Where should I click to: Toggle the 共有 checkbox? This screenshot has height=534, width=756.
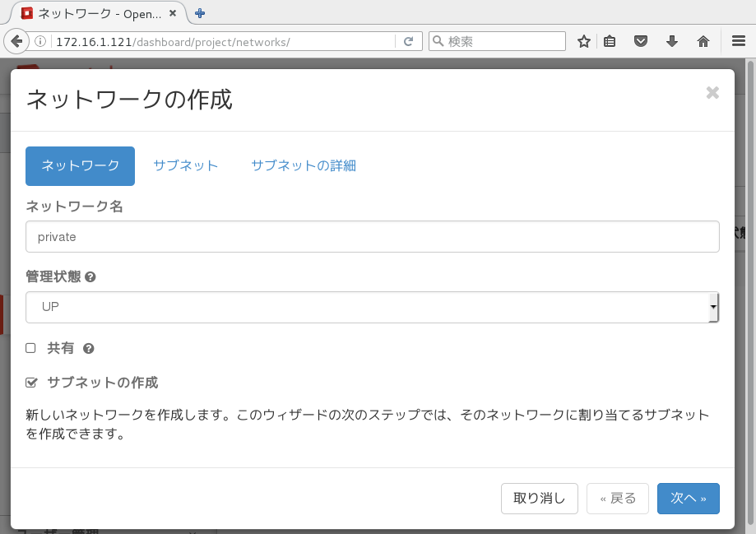click(x=31, y=348)
